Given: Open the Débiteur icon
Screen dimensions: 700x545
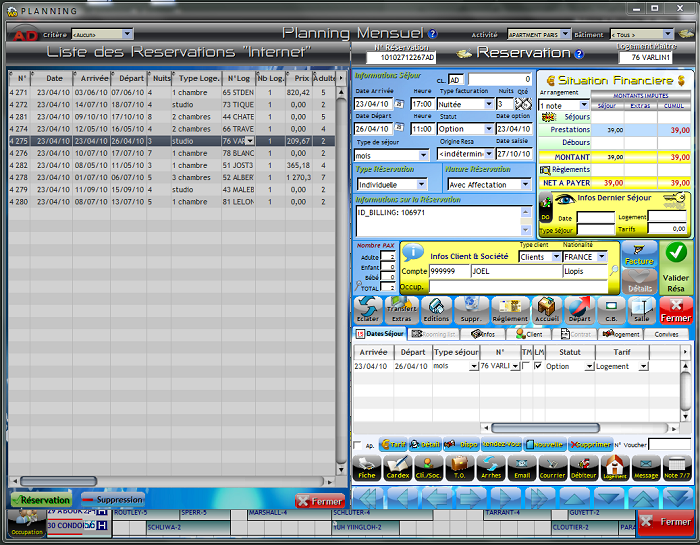Looking at the screenshot, I should [583, 467].
